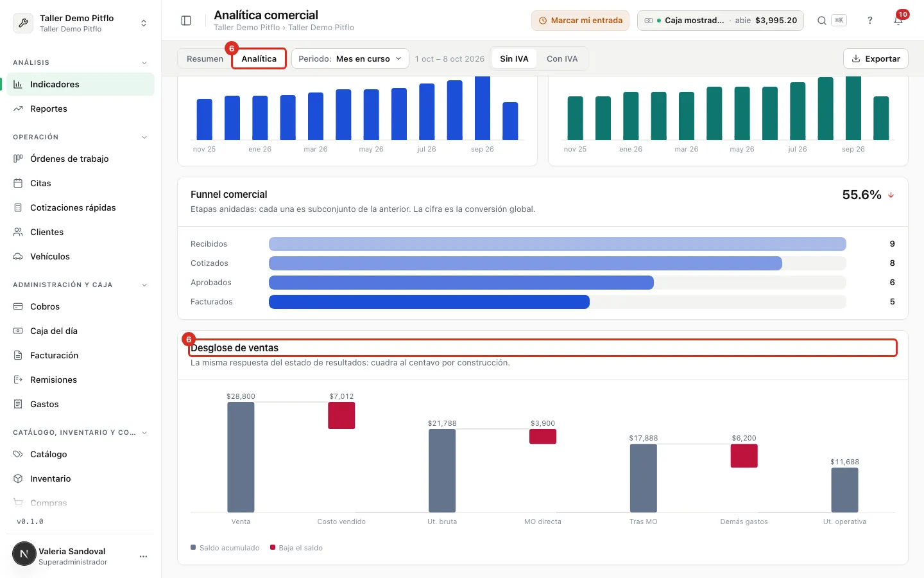Click the Cotizaciones rápidas document icon
The width and height of the screenshot is (924, 578).
[x=18, y=207]
